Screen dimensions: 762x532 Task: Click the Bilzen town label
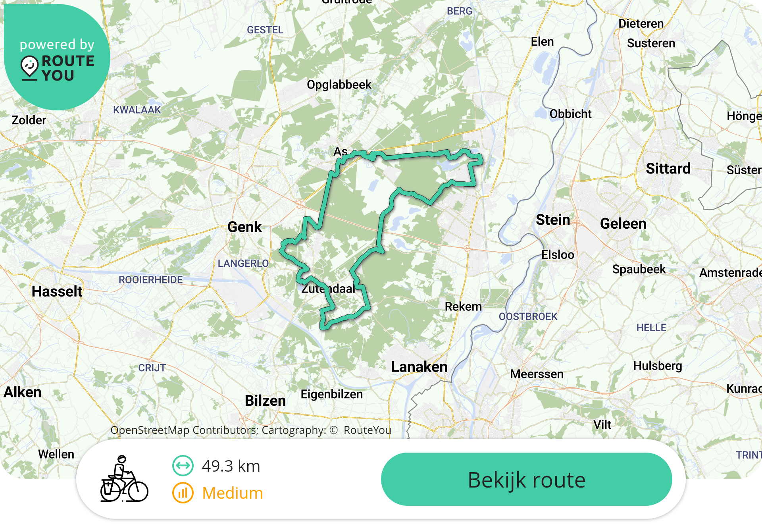click(265, 401)
